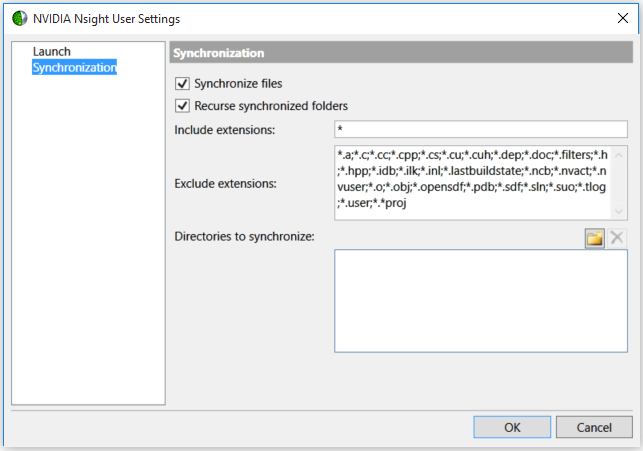The image size is (643, 451).
Task: Click the NVIDIA Nsight icon in title bar
Action: 19,18
